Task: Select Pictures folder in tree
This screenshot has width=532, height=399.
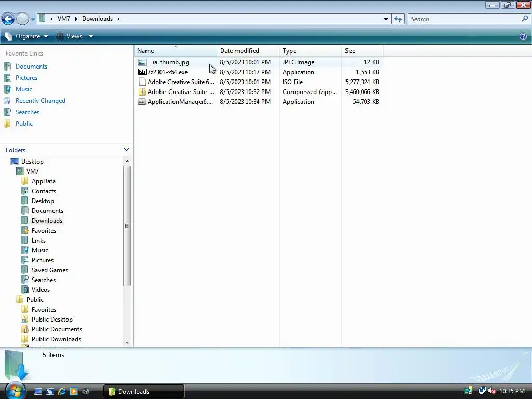Action: [x=43, y=260]
